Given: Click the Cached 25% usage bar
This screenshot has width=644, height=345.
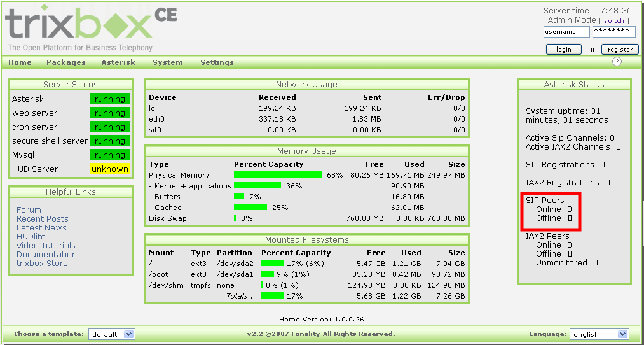Looking at the screenshot, I should point(250,208).
